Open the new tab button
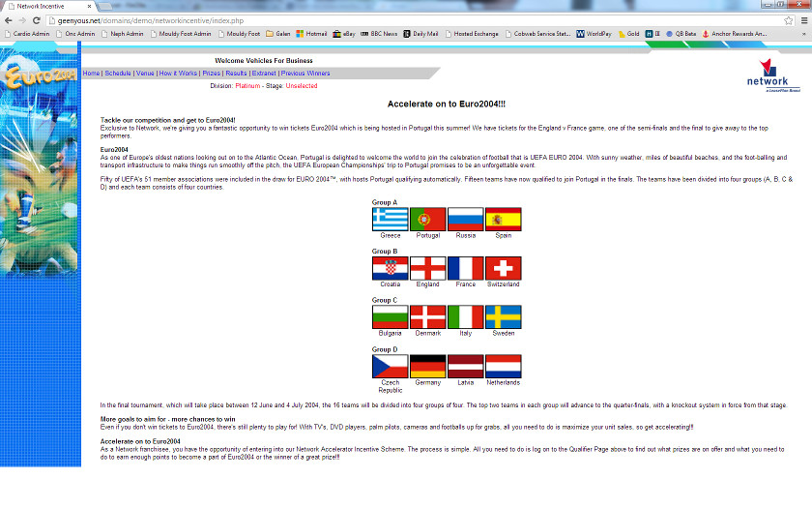 point(105,6)
